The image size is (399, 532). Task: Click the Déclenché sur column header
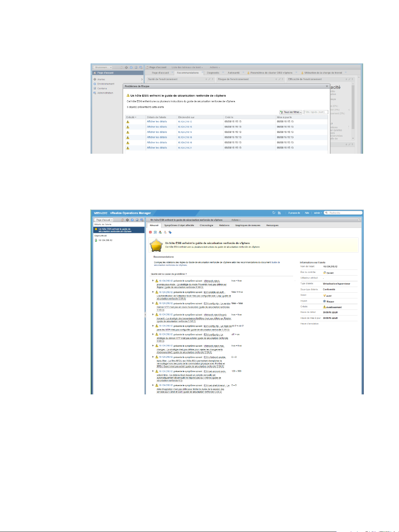186,117
